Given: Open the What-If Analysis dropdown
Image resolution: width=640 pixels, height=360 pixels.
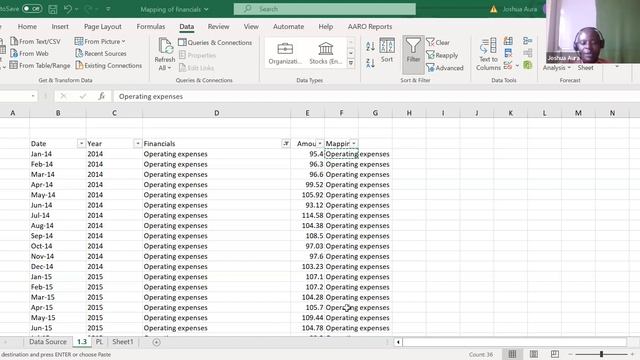Looking at the screenshot, I should [557, 68].
